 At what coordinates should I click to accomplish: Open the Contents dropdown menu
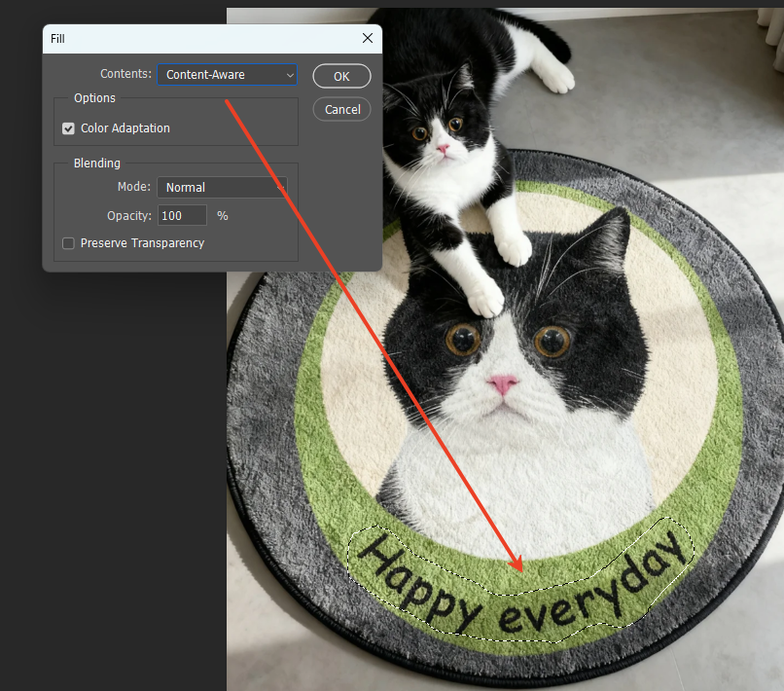(x=226, y=74)
